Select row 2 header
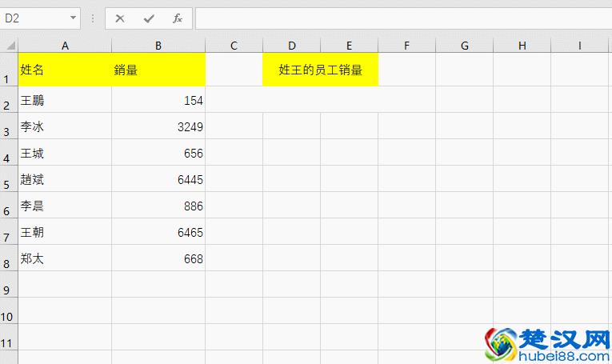This screenshot has height=364, width=612. (9, 100)
